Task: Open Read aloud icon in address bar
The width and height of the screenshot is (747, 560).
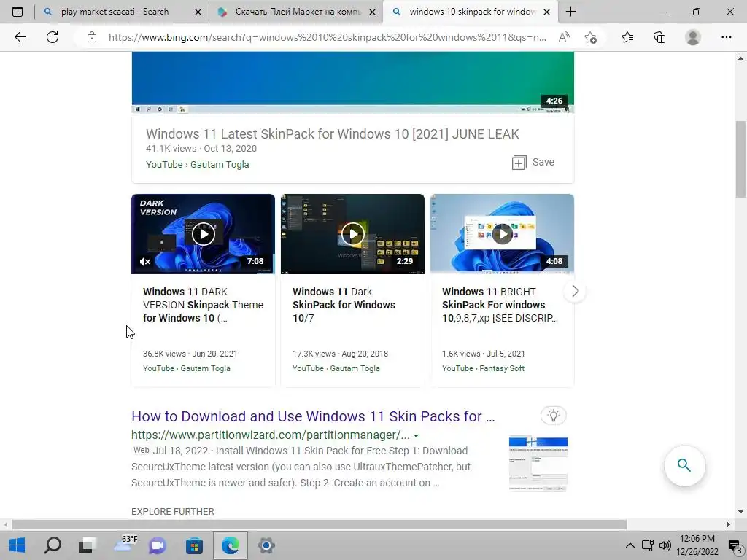Action: [x=564, y=37]
